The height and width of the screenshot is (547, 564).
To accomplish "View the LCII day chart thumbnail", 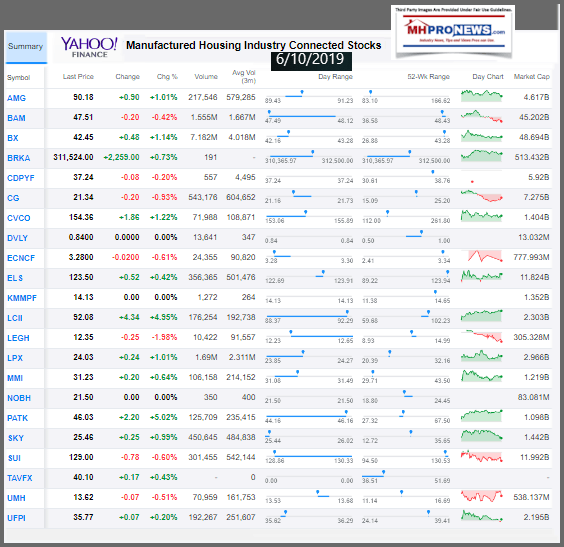I will click(x=482, y=316).
